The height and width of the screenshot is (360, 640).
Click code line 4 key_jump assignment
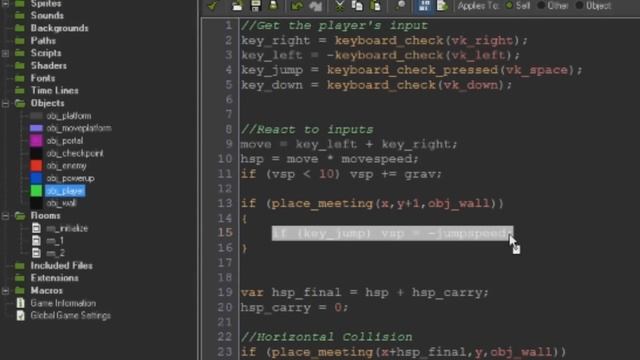(x=411, y=70)
